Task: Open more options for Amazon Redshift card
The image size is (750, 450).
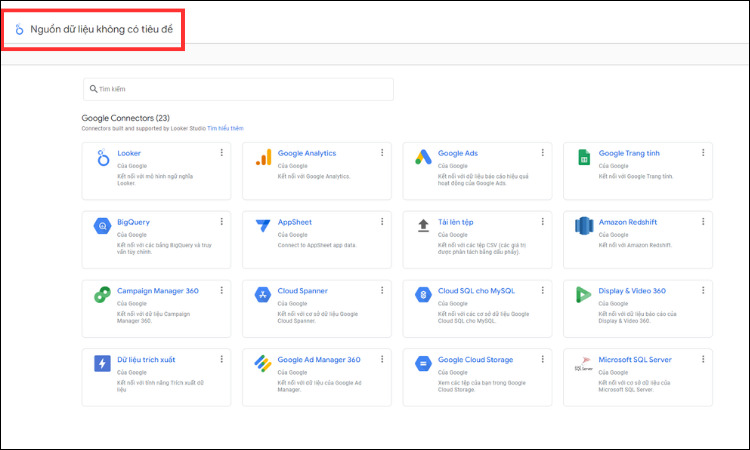Action: tap(703, 221)
